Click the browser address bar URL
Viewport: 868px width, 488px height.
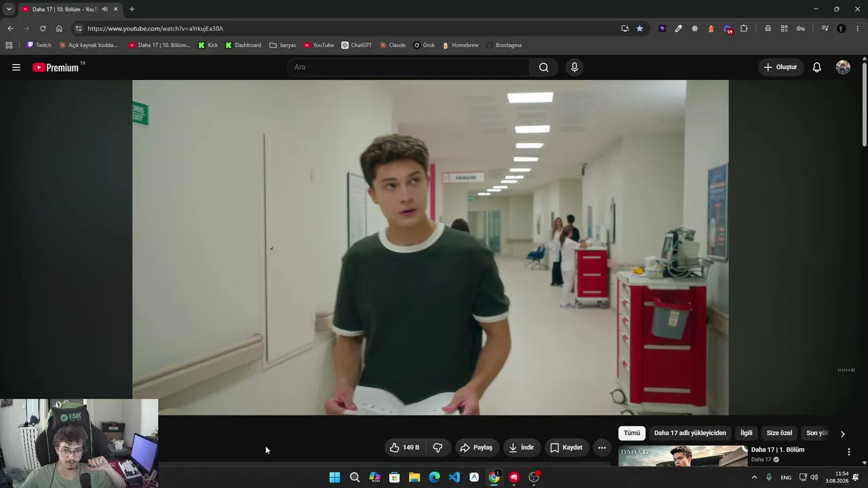(155, 28)
